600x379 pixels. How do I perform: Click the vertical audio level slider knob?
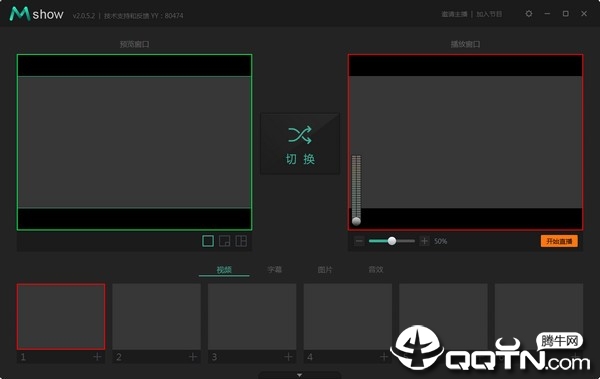356,221
